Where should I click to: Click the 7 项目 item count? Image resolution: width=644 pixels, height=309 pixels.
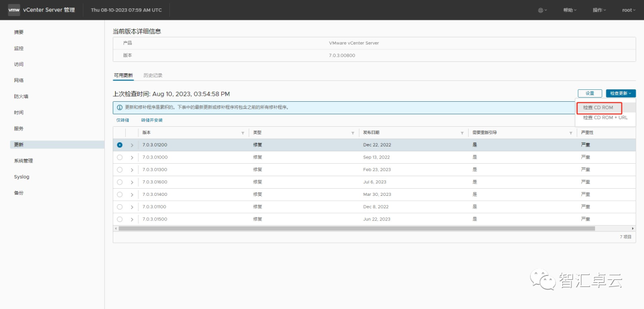pyautogui.click(x=626, y=237)
